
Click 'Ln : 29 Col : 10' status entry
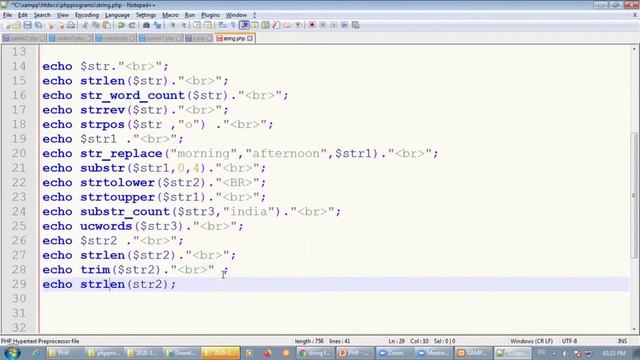pyautogui.click(x=408, y=341)
